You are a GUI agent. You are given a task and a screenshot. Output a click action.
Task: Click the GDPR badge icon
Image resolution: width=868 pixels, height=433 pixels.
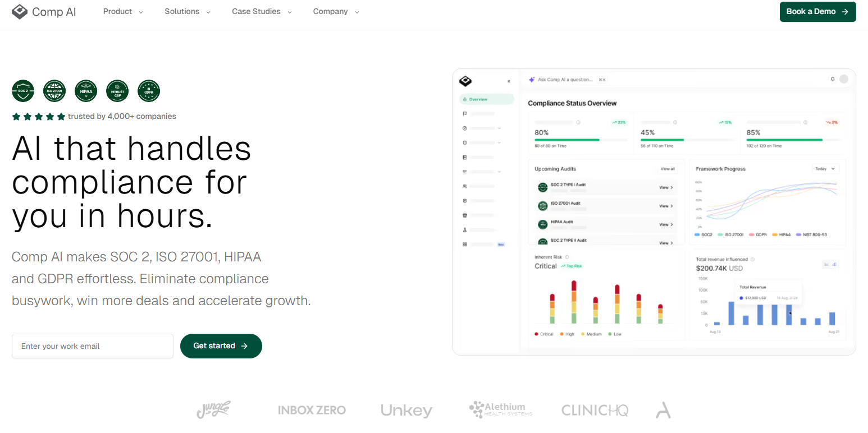[x=149, y=91]
